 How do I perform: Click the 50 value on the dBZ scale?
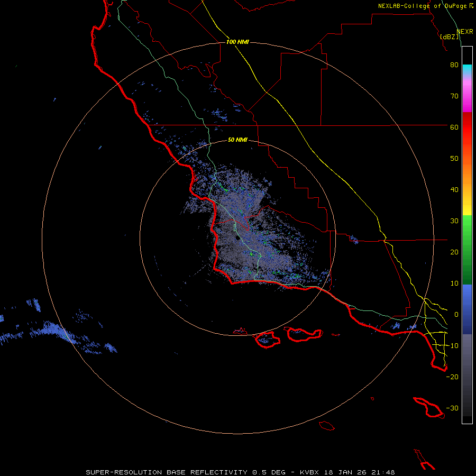(x=454, y=159)
